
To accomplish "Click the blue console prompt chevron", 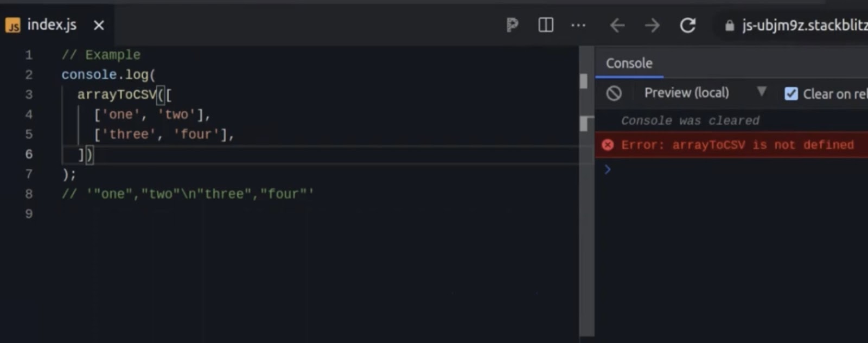I will (x=608, y=169).
